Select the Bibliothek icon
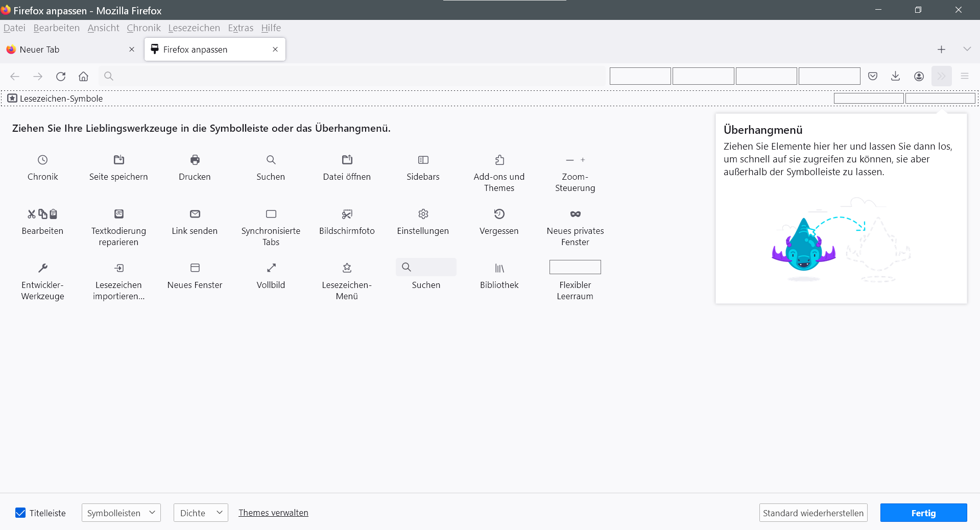This screenshot has height=530, width=980. click(499, 268)
